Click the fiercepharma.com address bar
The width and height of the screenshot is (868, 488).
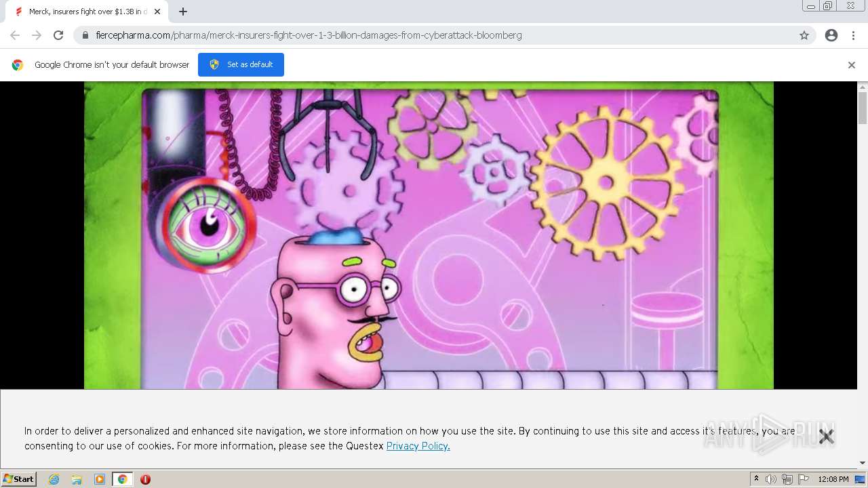click(x=444, y=35)
